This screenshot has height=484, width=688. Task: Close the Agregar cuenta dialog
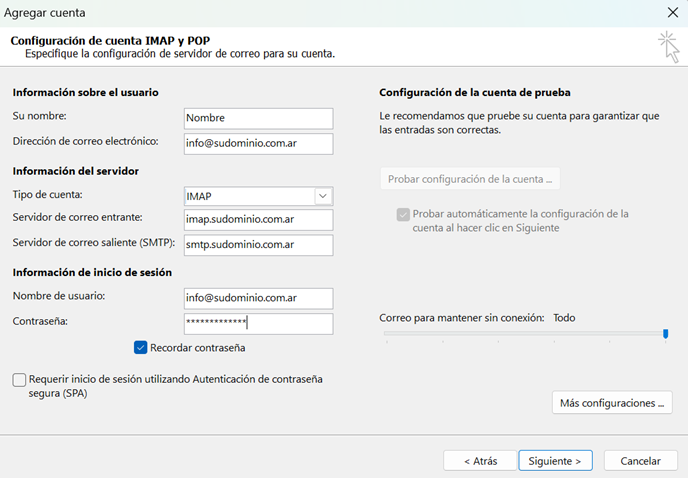[x=671, y=13]
